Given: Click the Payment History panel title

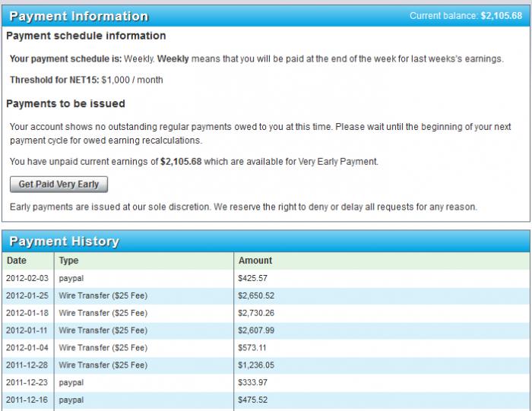Looking at the screenshot, I should [x=64, y=241].
